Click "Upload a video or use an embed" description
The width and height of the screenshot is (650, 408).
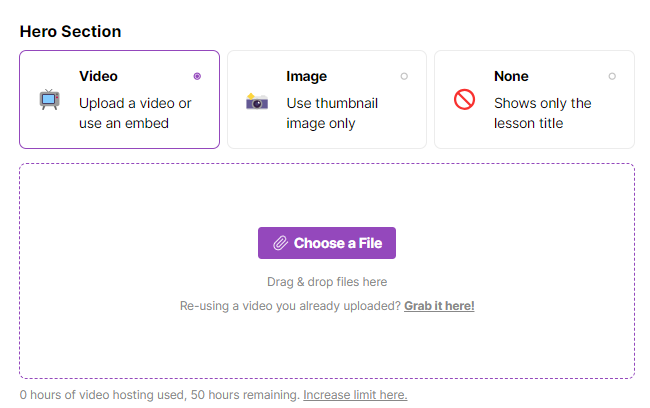pos(135,113)
